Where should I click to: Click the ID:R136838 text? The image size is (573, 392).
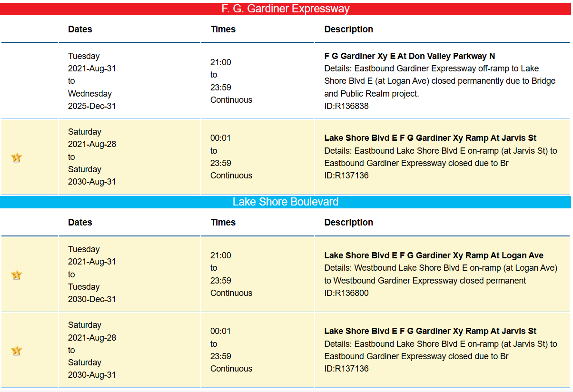(346, 106)
